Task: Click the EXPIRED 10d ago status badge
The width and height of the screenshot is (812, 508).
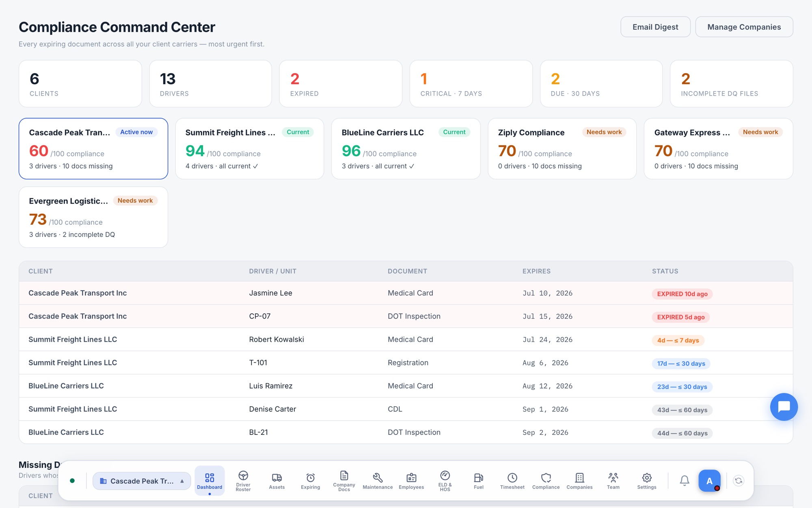Action: point(682,294)
